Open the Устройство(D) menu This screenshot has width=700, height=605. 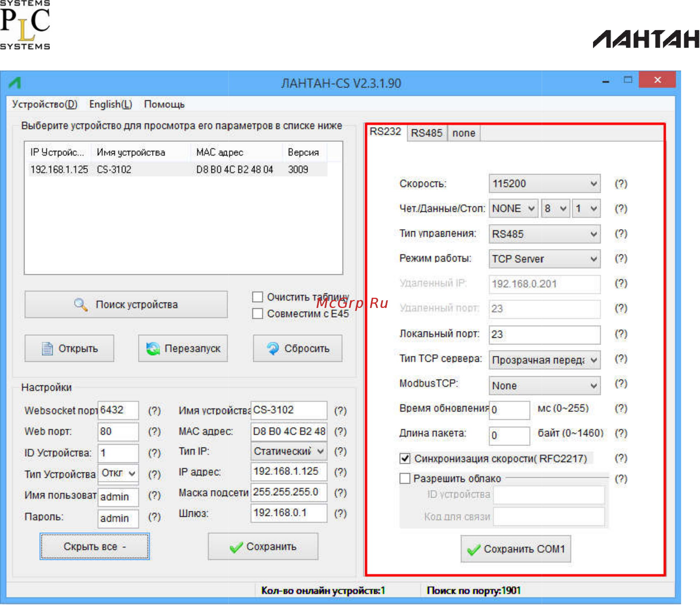pyautogui.click(x=45, y=104)
